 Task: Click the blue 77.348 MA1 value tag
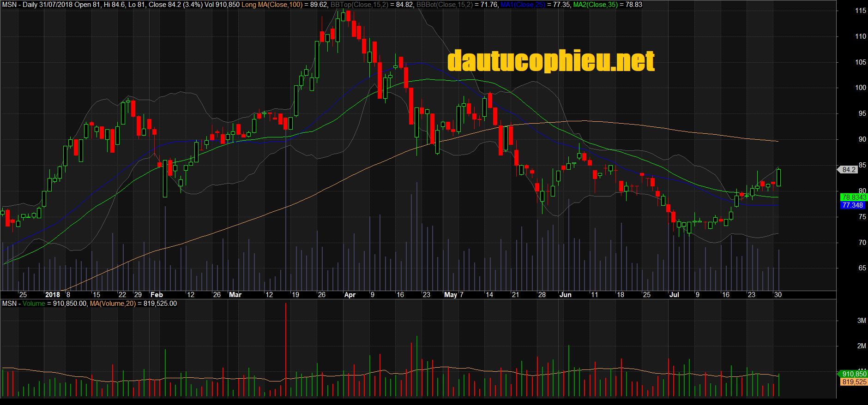pos(852,205)
